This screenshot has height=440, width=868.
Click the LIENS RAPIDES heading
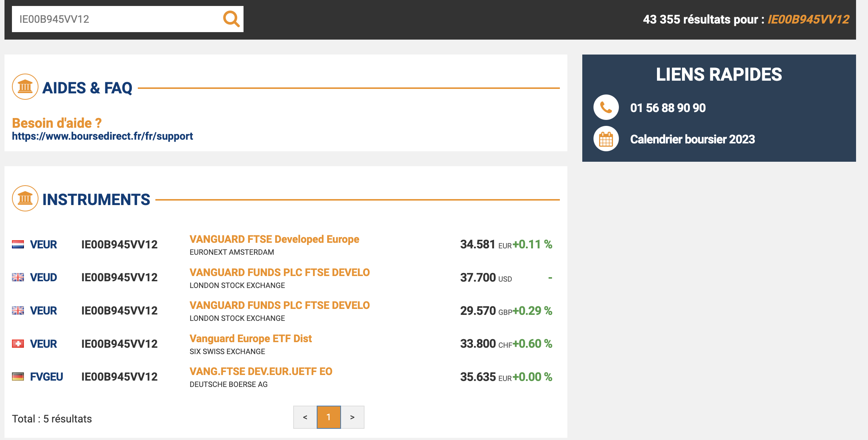(x=719, y=74)
